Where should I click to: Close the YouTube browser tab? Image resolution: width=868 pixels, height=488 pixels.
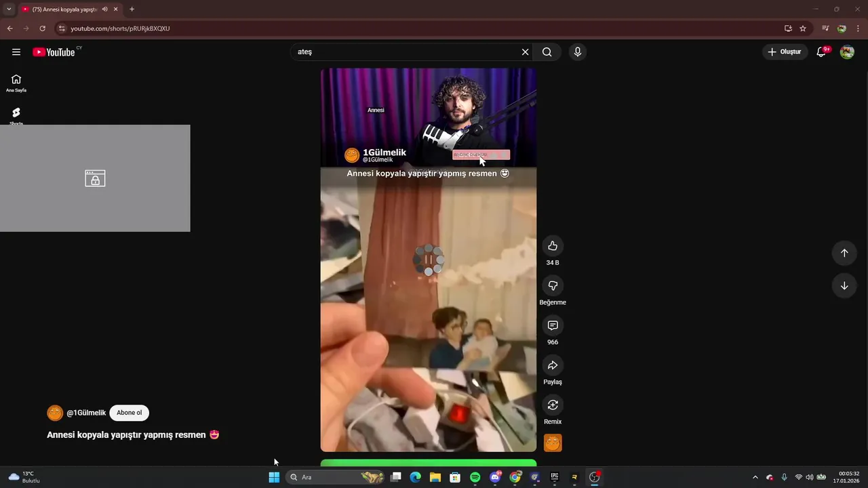[x=116, y=9]
